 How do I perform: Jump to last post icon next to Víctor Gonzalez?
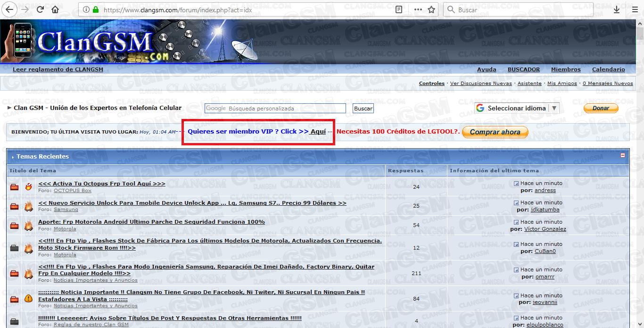(516, 222)
